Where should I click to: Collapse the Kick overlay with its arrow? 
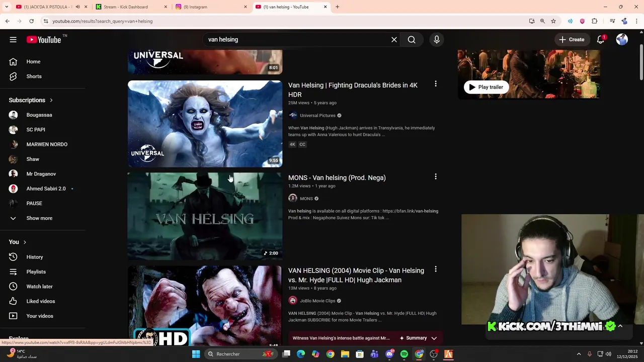click(x=620, y=326)
